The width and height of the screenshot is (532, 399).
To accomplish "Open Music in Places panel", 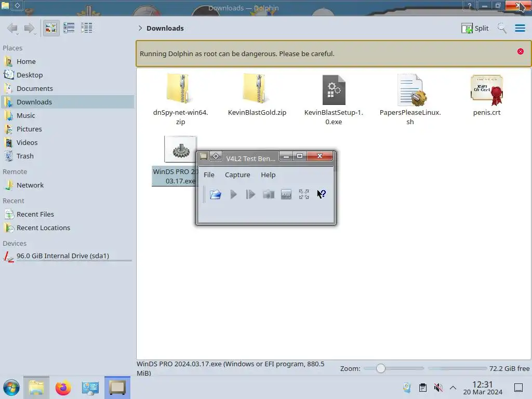I will (x=67, y=115).
